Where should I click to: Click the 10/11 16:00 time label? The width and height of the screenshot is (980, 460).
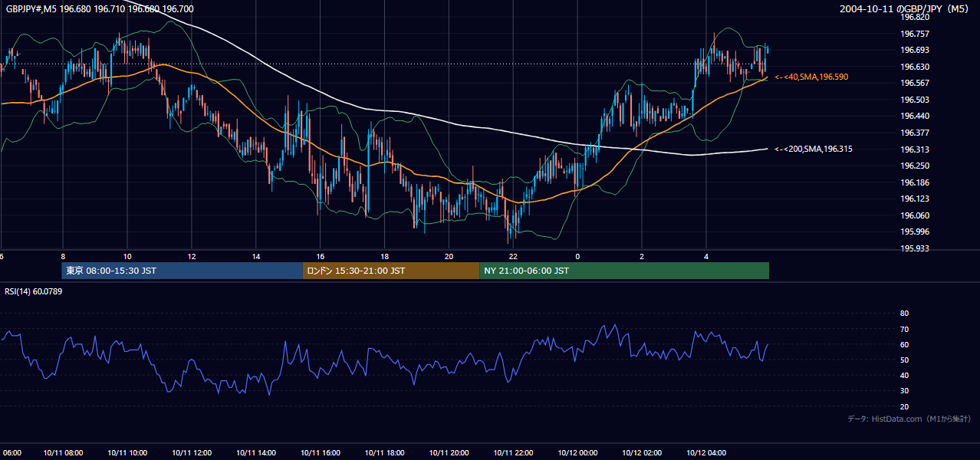click(321, 452)
